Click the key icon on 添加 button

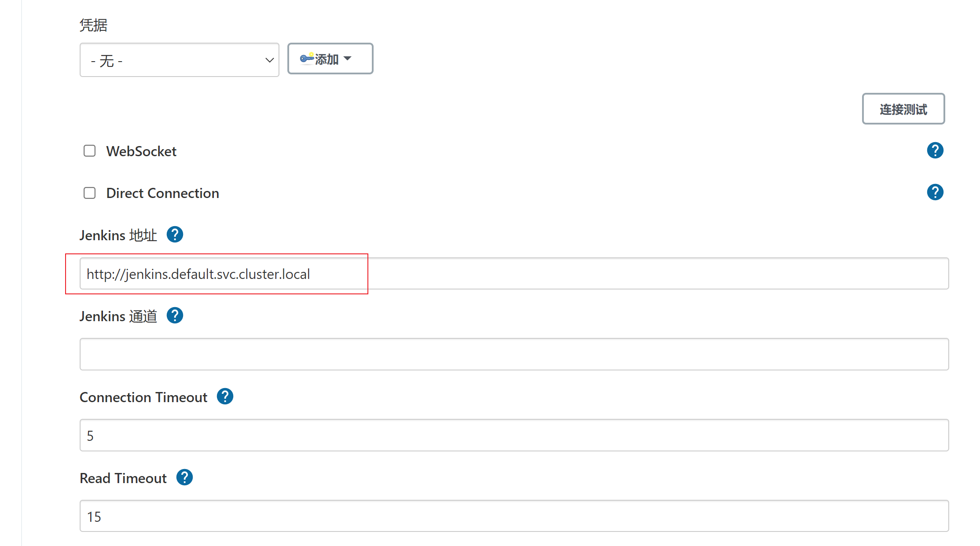[x=306, y=58]
